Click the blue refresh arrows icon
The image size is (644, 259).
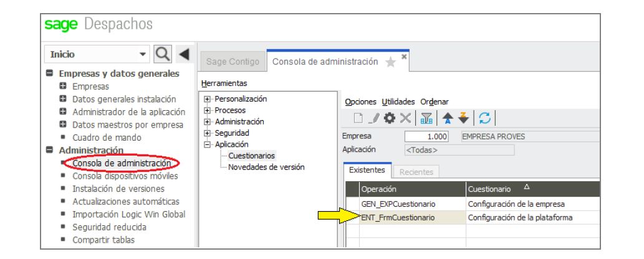[x=484, y=118]
